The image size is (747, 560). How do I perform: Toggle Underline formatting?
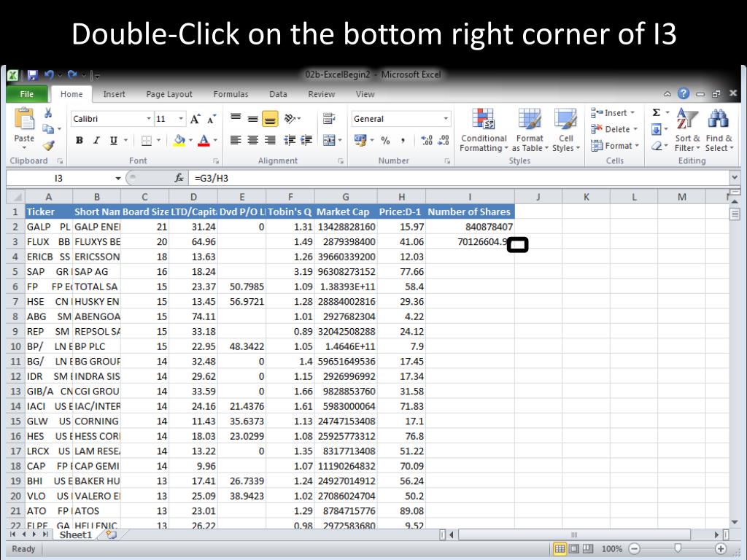pos(113,141)
